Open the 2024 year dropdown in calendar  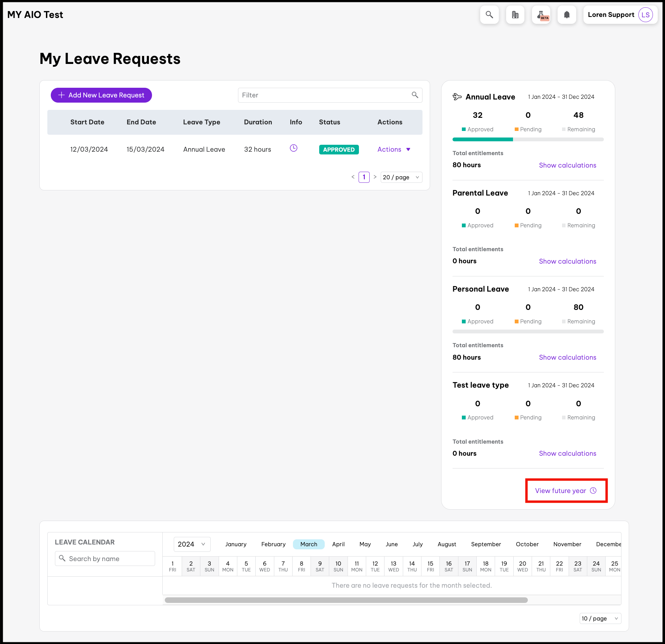192,544
